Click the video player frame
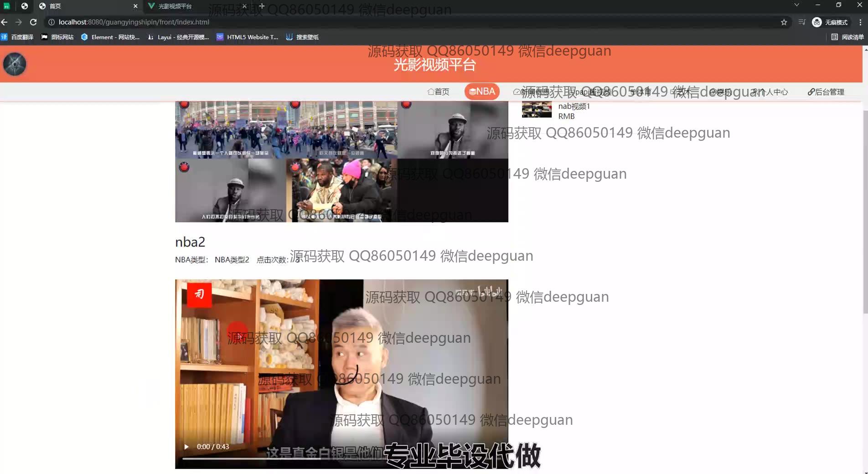The height and width of the screenshot is (474, 868). (x=341, y=374)
